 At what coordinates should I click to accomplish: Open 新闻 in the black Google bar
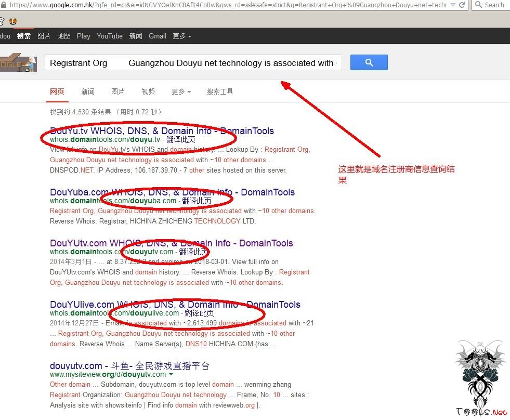pos(136,36)
